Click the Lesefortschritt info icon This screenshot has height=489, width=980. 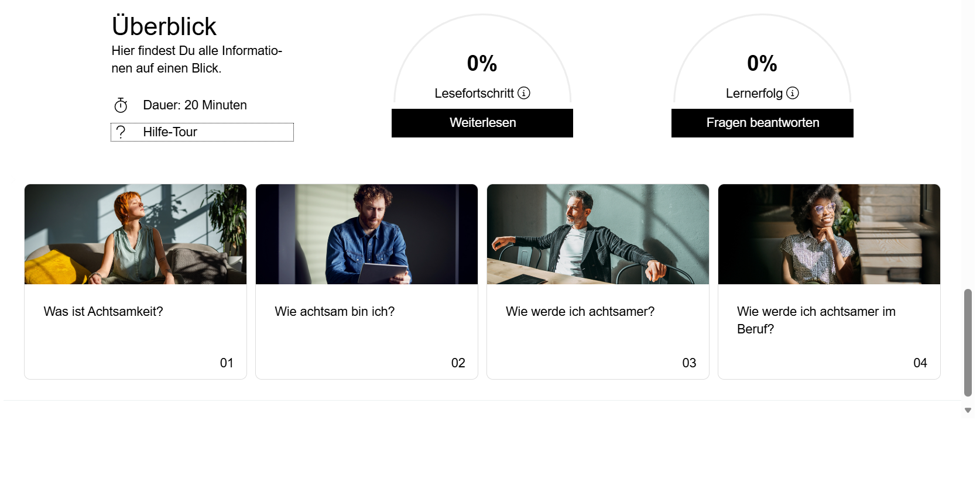524,93
